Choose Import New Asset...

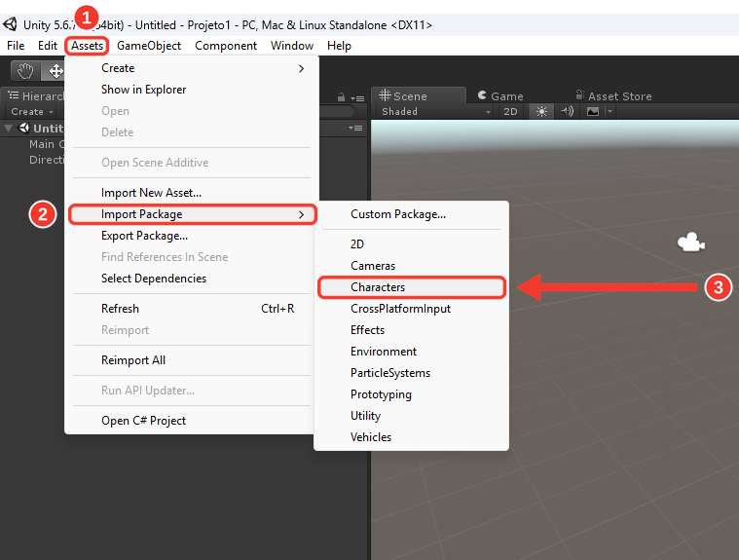point(192,193)
